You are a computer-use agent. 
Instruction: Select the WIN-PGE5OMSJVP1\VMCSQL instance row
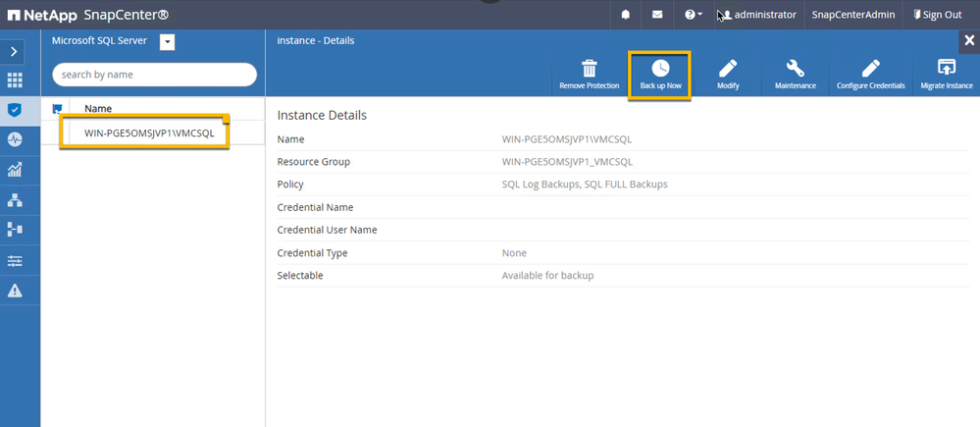pyautogui.click(x=149, y=132)
